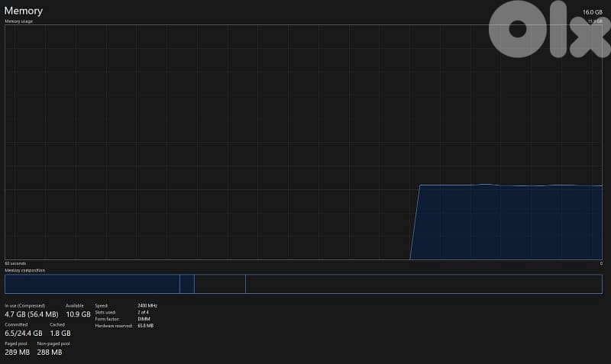This screenshot has width=611, height=364.
Task: Click the Paged pool 289 MB value
Action: (17, 353)
